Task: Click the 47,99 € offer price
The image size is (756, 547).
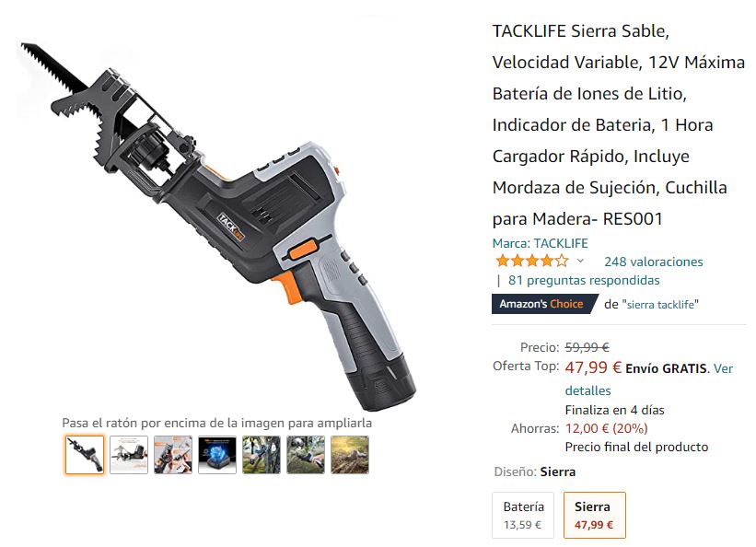Action: 593,367
